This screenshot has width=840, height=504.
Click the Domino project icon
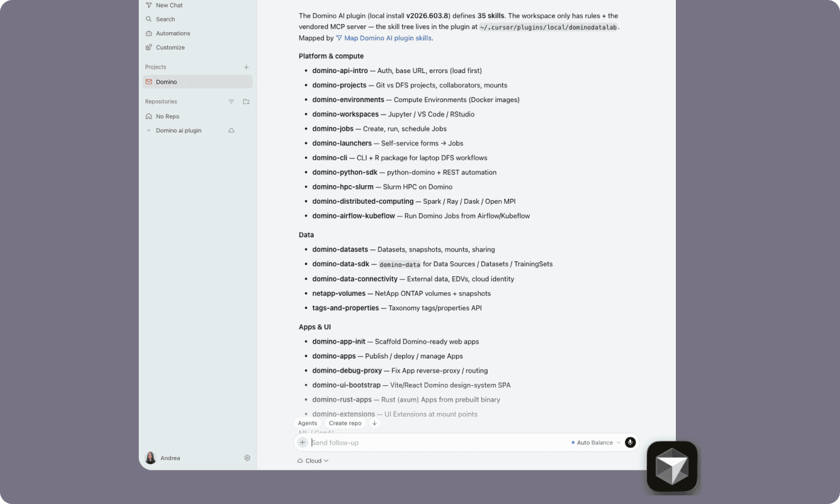149,82
